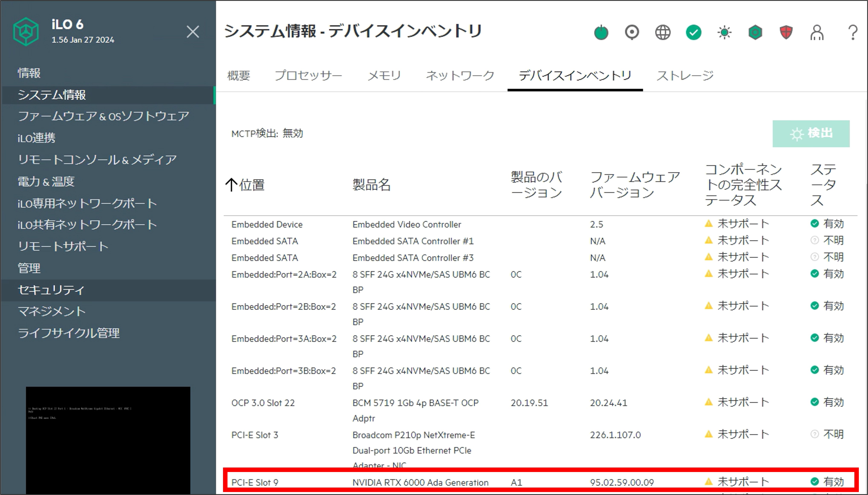
Task: Click the NVIDIA RTX 6000 Ada Generation cell
Action: tap(420, 482)
